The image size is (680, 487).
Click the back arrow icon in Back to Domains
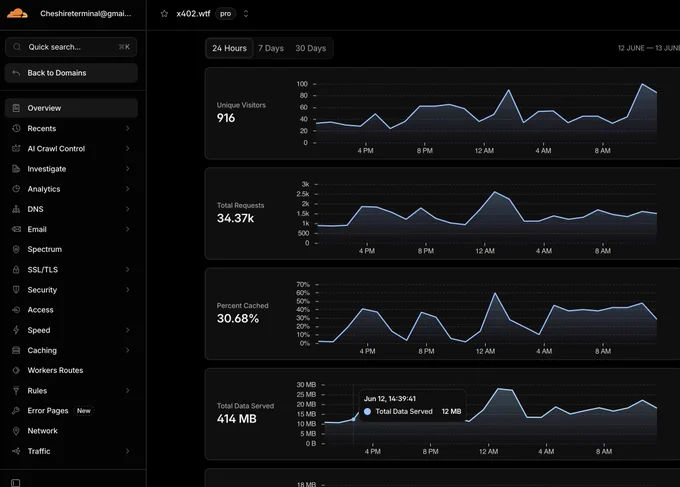(x=16, y=73)
